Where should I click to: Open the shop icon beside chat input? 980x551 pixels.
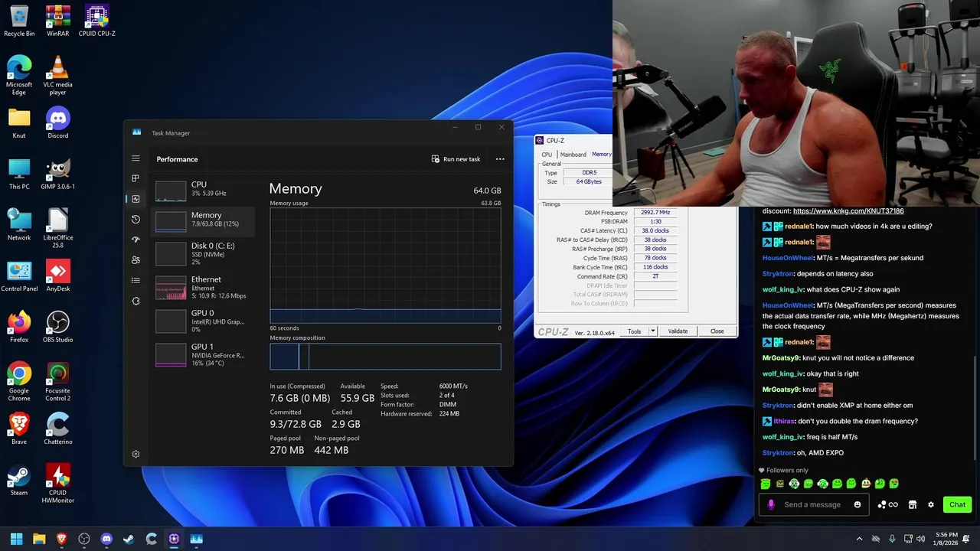tap(913, 504)
